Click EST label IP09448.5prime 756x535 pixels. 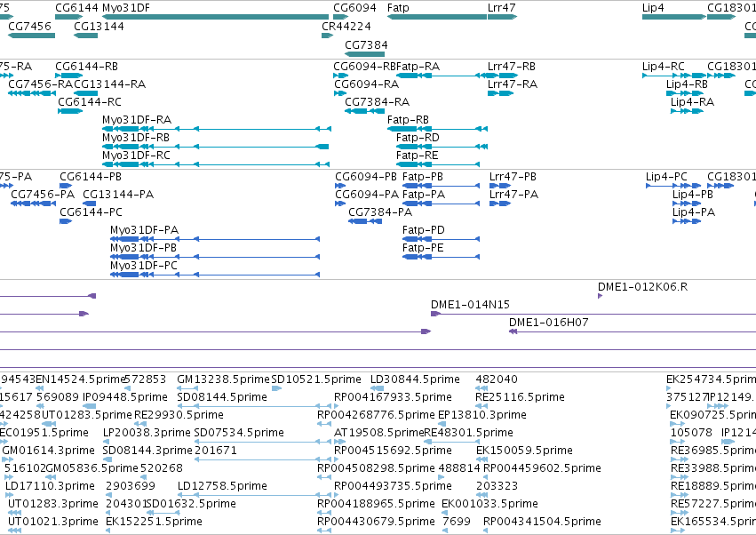pos(125,397)
